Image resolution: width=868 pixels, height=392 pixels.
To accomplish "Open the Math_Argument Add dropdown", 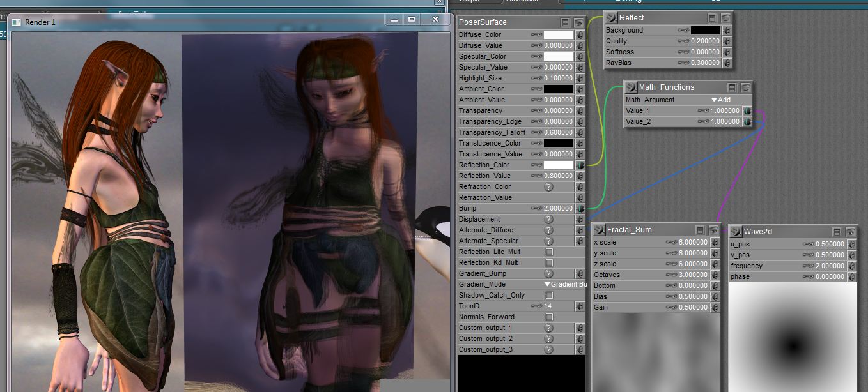I will pyautogui.click(x=721, y=100).
